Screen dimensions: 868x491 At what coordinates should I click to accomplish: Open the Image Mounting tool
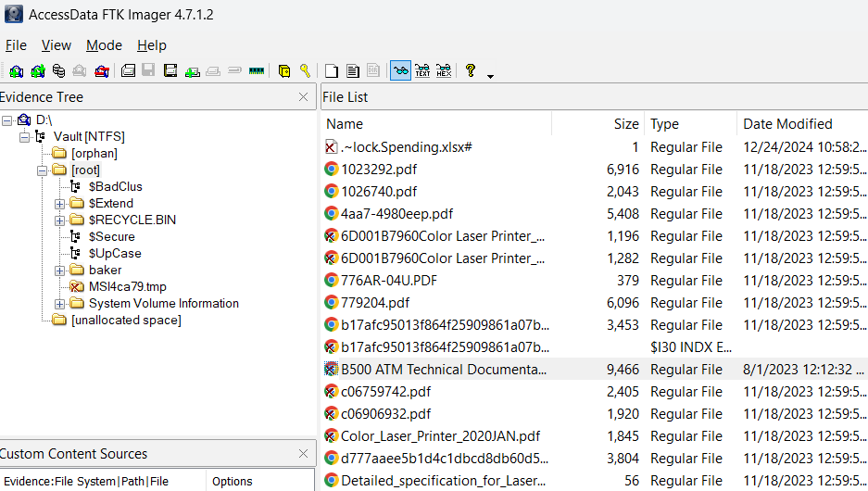[58, 70]
